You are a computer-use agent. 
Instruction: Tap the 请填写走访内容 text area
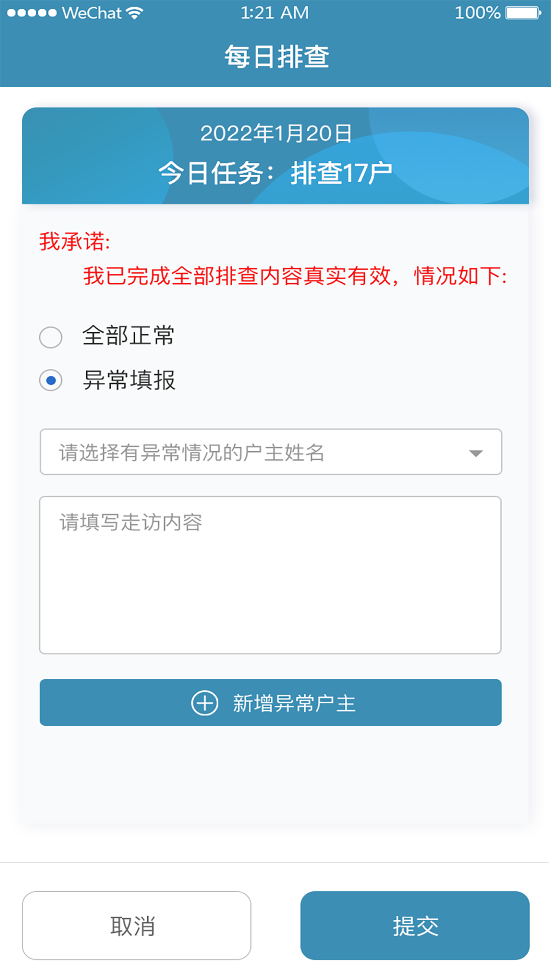(270, 574)
